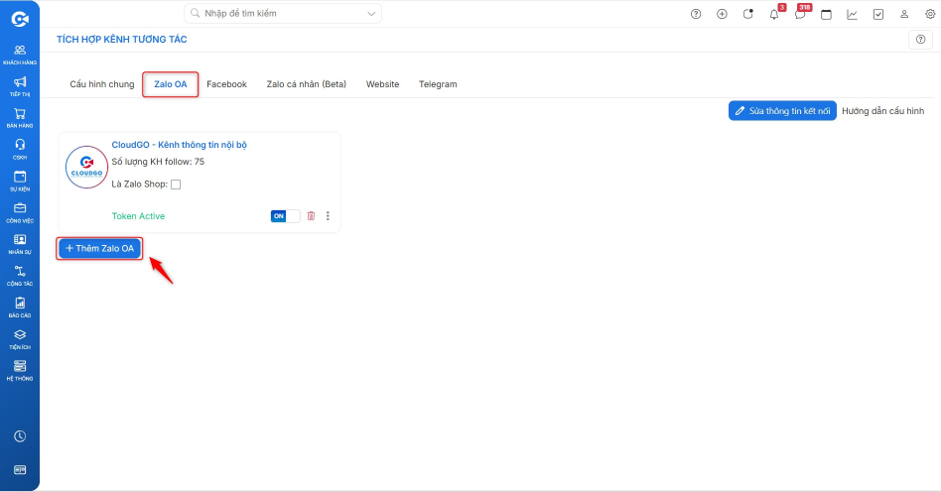The image size is (941, 492).
Task: Open the help question mark in top bar
Action: [696, 14]
